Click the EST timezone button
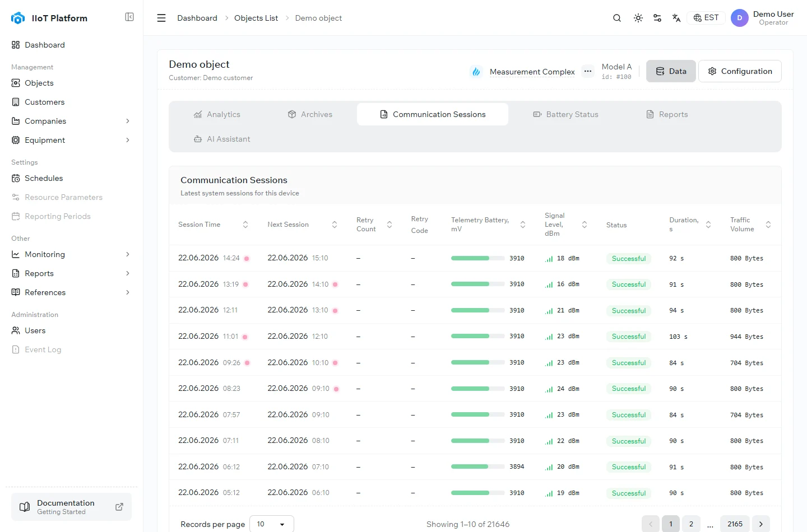The width and height of the screenshot is (807, 532). pyautogui.click(x=706, y=18)
